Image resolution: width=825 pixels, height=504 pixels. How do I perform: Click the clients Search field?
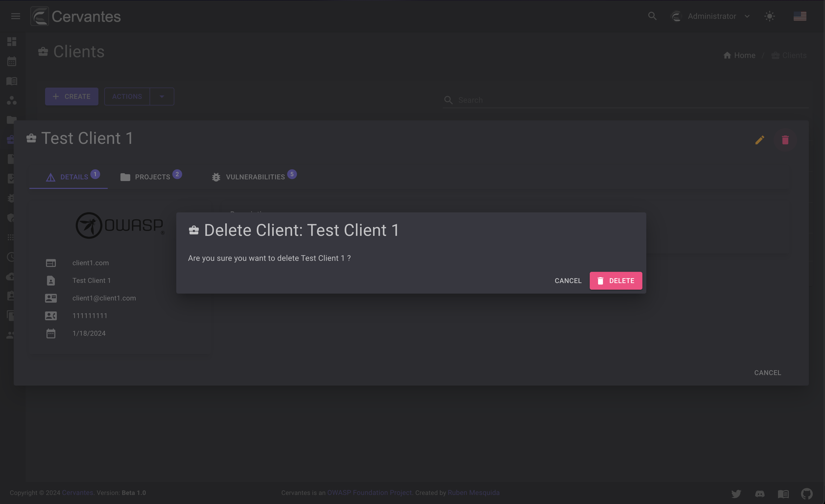pyautogui.click(x=625, y=100)
